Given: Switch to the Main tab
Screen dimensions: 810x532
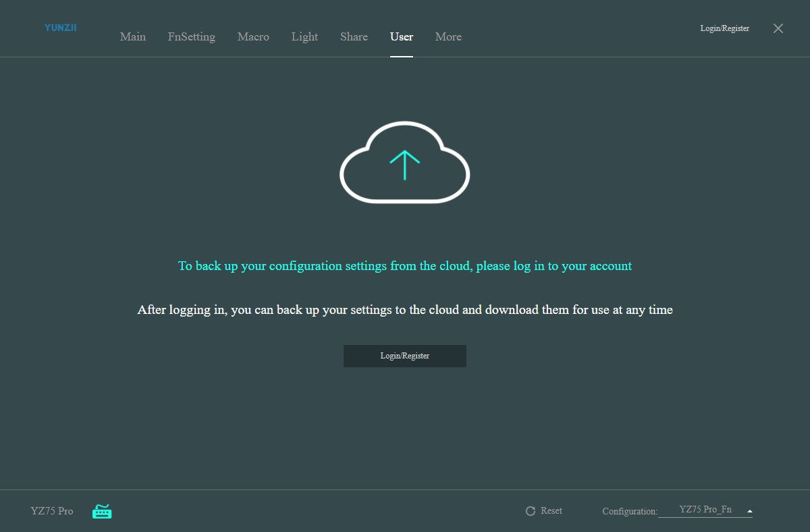Looking at the screenshot, I should tap(133, 36).
